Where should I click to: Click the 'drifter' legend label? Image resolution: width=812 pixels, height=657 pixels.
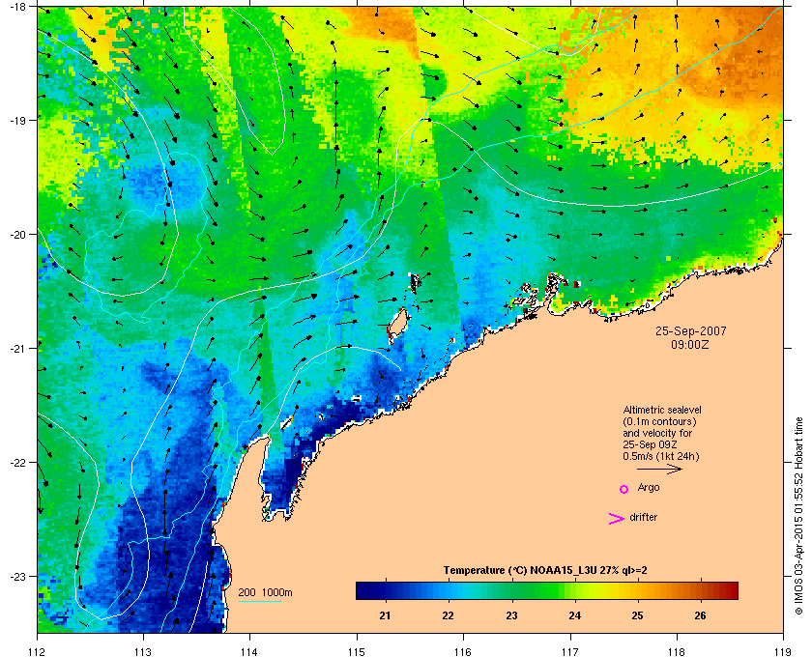[x=643, y=517]
